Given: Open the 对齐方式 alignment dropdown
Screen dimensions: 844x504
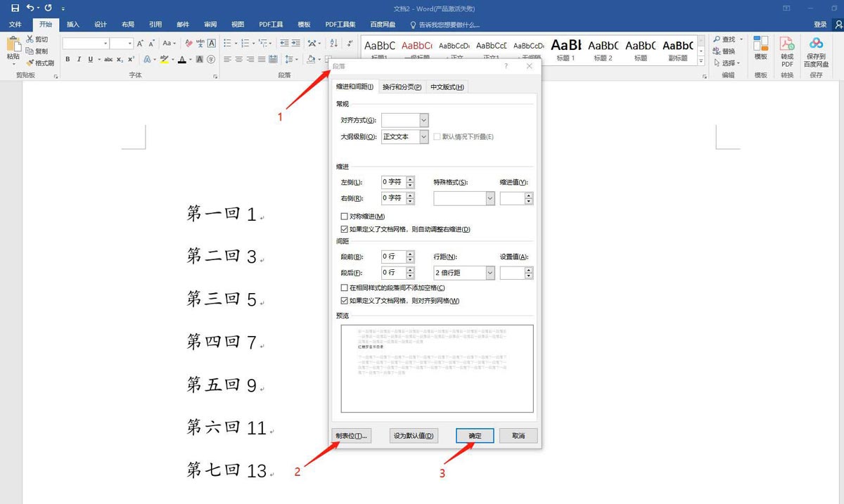Looking at the screenshot, I should (x=424, y=120).
